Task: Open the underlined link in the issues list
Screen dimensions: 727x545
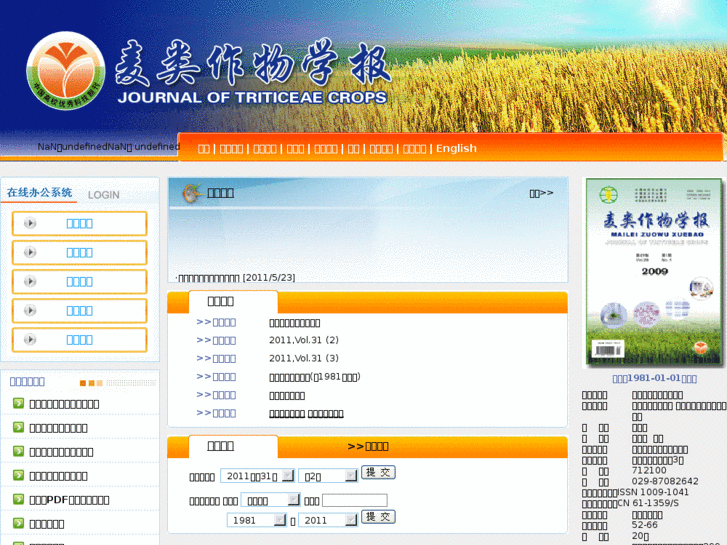Action: (306, 413)
